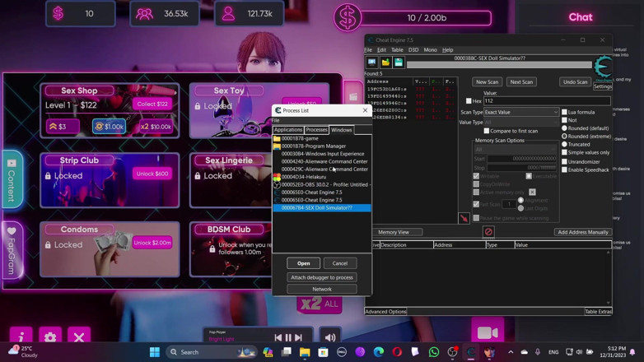Open WhatsApp from the taskbar

click(434, 352)
